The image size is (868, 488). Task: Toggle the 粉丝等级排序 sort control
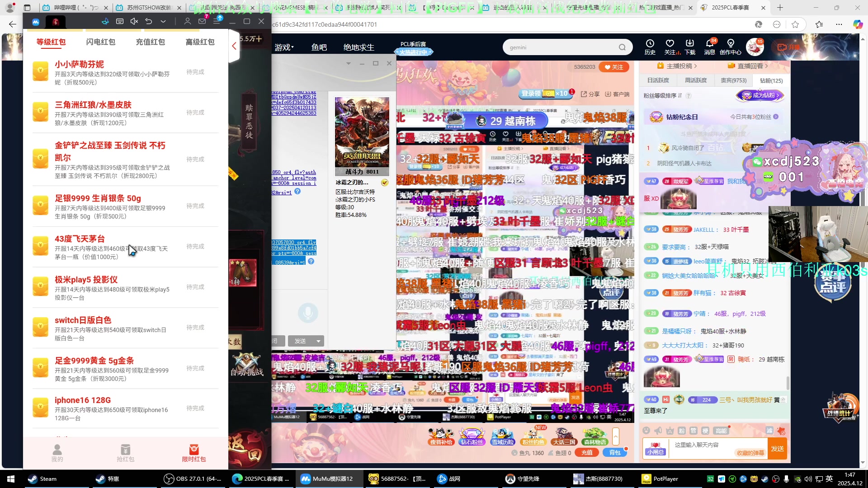click(662, 96)
